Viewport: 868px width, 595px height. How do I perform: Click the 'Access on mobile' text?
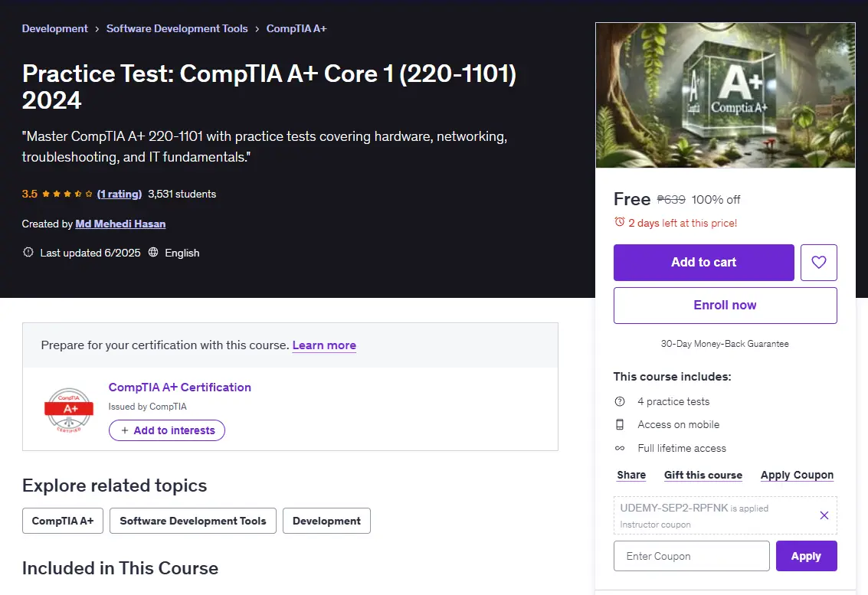click(x=678, y=424)
